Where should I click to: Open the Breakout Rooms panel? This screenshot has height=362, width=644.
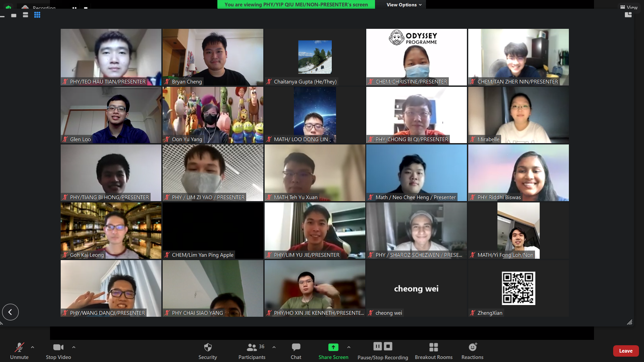[433, 351]
